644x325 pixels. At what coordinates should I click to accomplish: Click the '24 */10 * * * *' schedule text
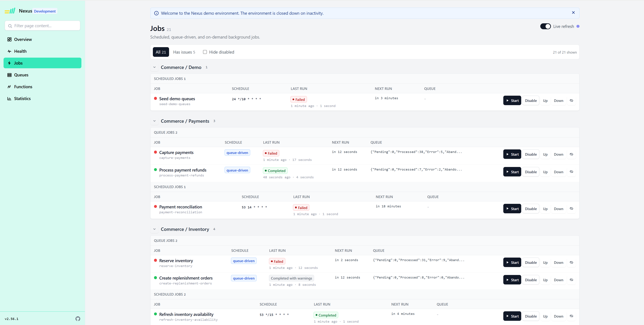pyautogui.click(x=246, y=99)
